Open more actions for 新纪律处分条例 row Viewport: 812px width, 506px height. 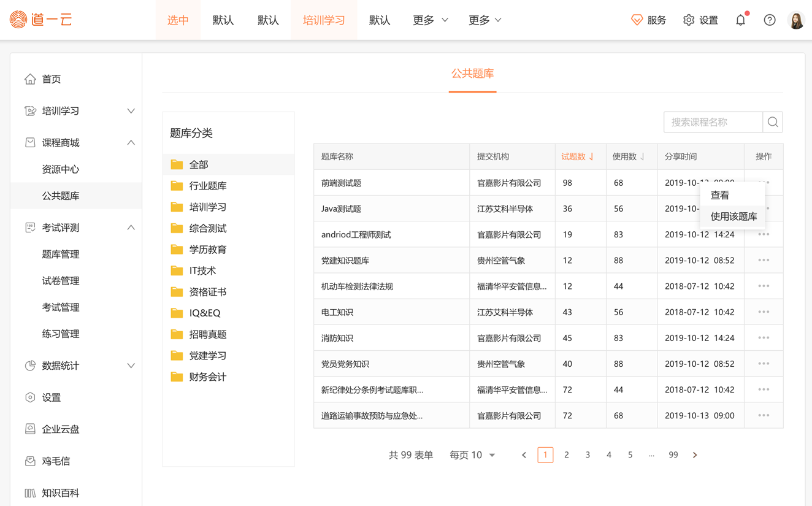[764, 389]
